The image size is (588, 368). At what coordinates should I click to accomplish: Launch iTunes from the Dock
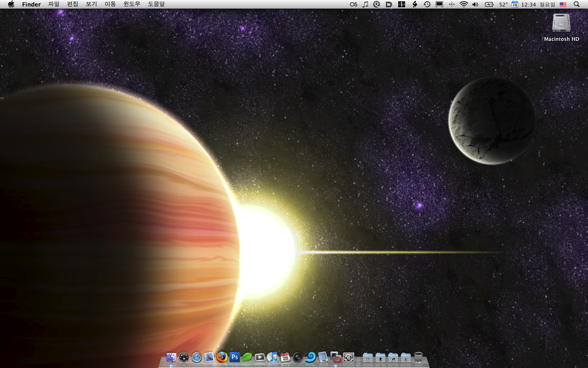(x=272, y=357)
